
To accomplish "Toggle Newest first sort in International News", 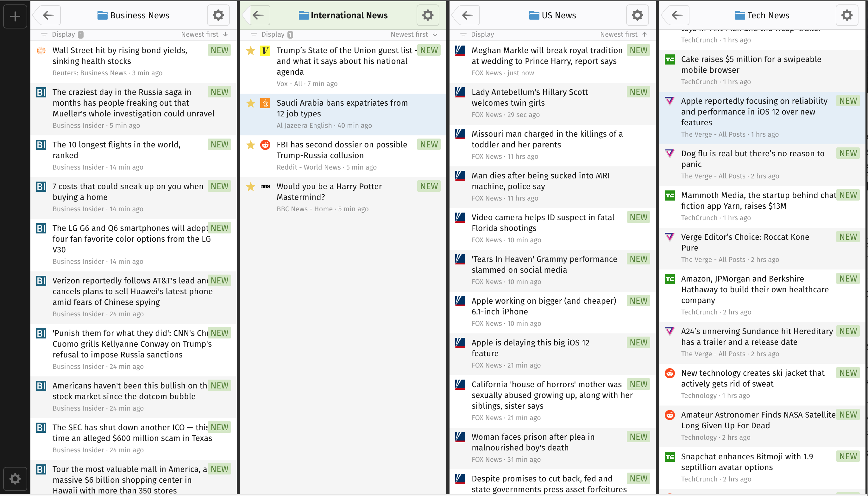I will pyautogui.click(x=414, y=34).
